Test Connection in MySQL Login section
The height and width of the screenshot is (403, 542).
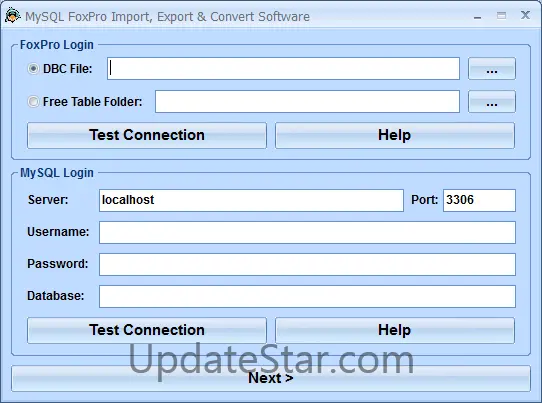147,330
